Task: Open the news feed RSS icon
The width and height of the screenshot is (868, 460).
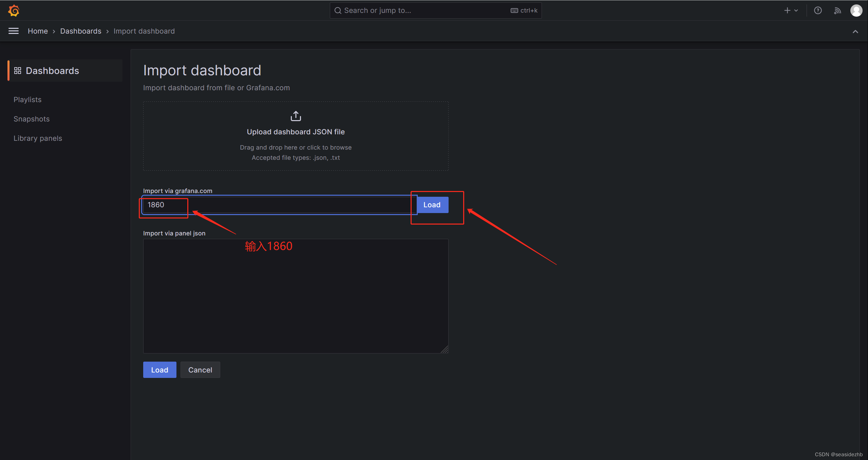Action: 837,11
